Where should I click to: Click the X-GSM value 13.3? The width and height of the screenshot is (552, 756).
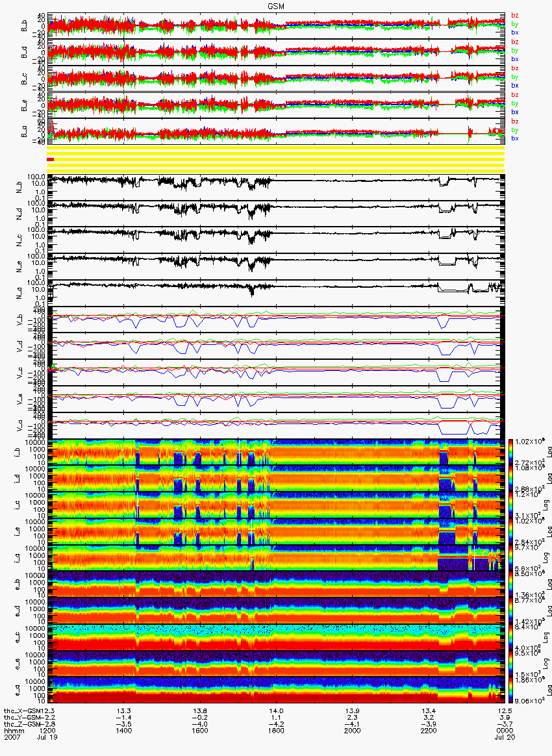point(124,711)
